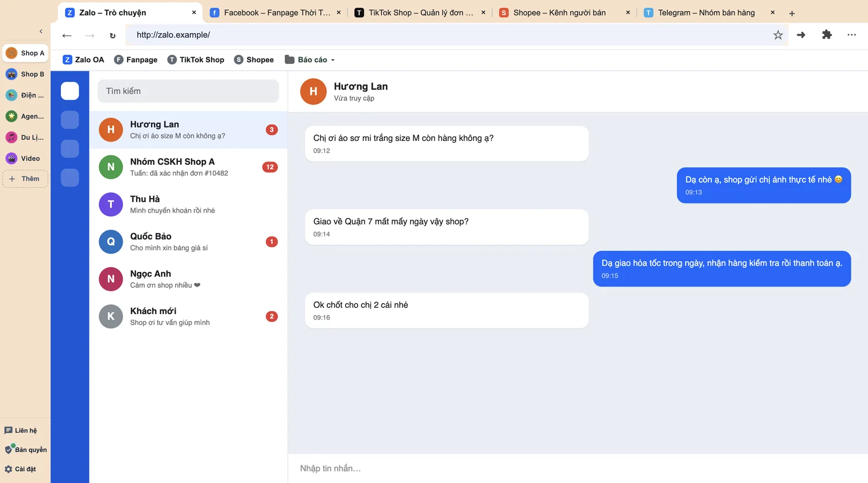This screenshot has width=868, height=483.
Task: Bookmark this page with the star icon
Action: [x=778, y=35]
